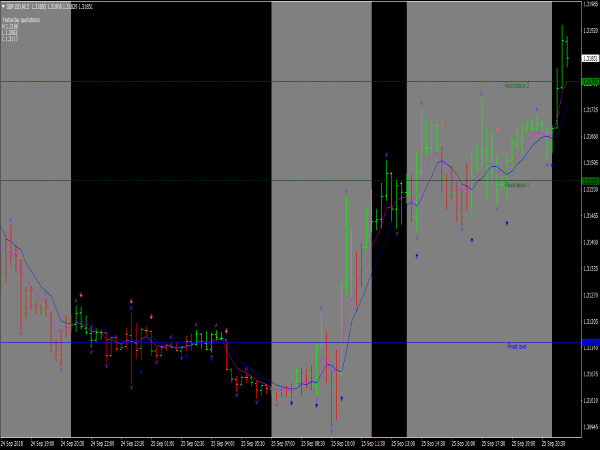Click the orange down arrow at first black session start
The height and width of the screenshot is (450, 600).
81,296
